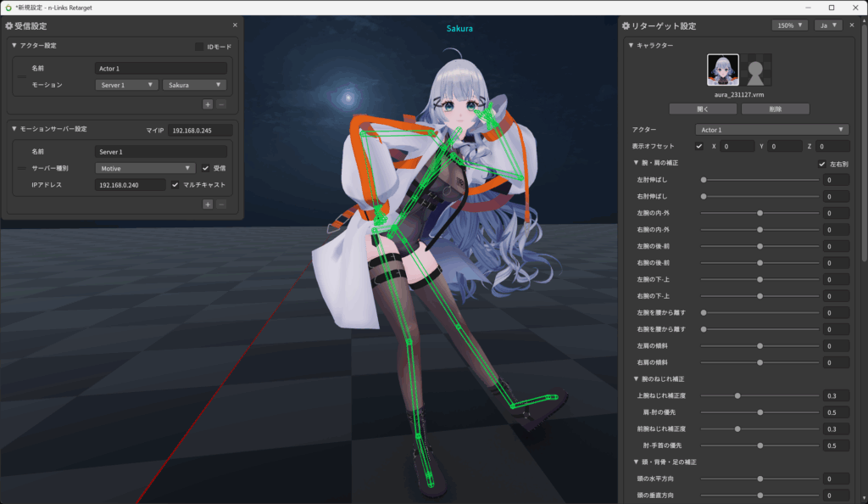
Task: Open the Motive server type dropdown
Action: [x=145, y=168]
